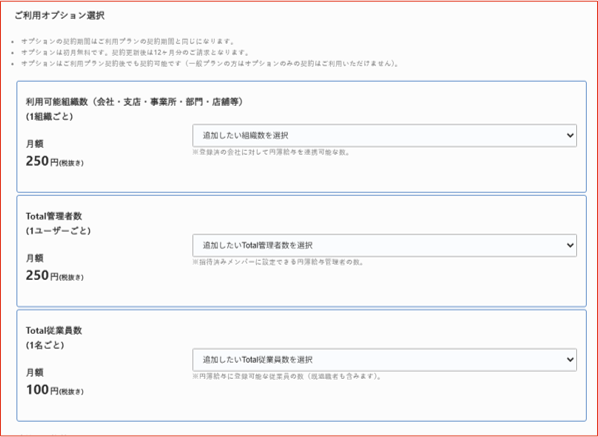Click the note below the organization count dropdown
This screenshot has width=598, height=437.
(271, 152)
